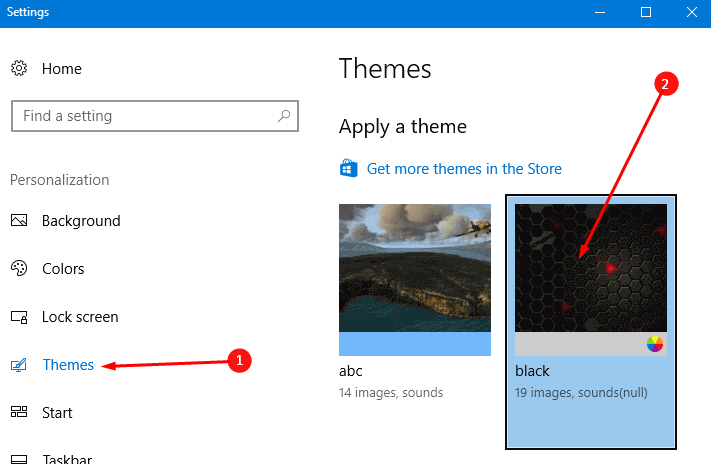The image size is (711, 464).
Task: Click the Background picture icon in sidebar
Action: click(x=19, y=221)
